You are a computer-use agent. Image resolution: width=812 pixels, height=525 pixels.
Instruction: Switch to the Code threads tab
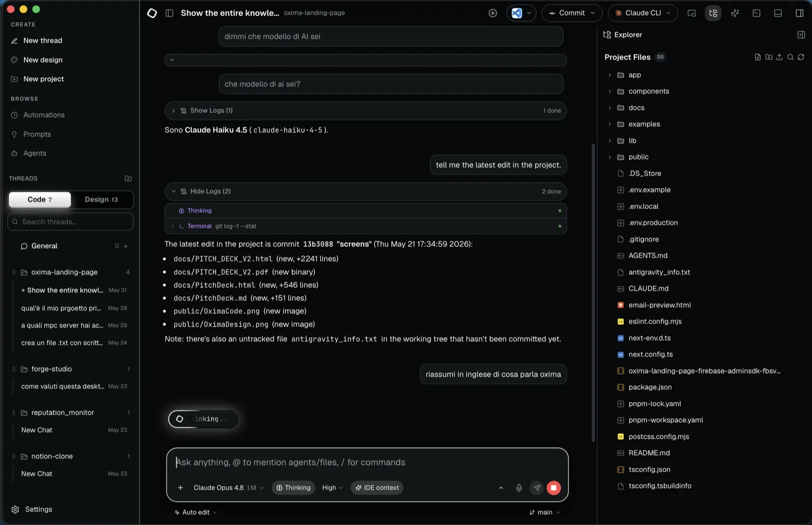pyautogui.click(x=40, y=200)
